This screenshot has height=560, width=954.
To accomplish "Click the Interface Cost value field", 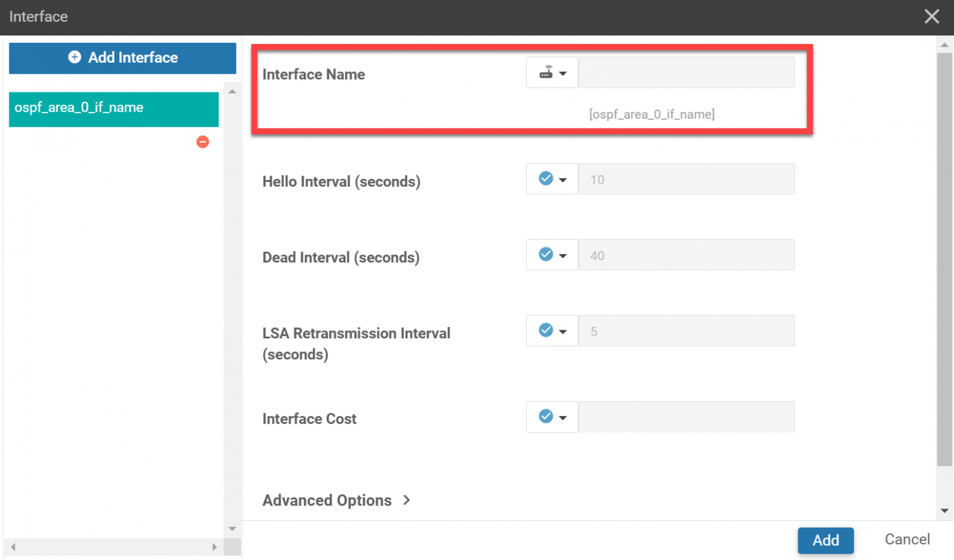I will pyautogui.click(x=686, y=417).
